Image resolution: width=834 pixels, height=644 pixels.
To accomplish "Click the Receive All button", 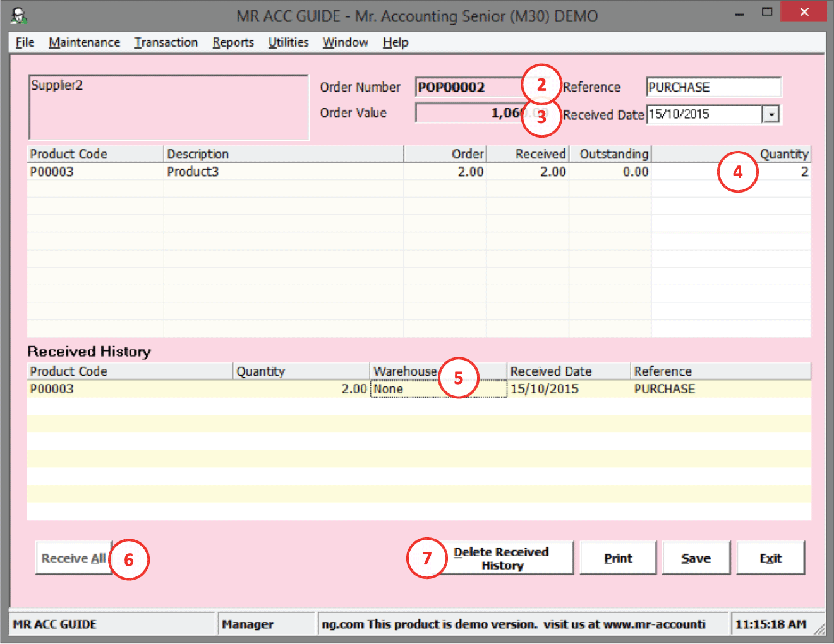I will [x=74, y=558].
